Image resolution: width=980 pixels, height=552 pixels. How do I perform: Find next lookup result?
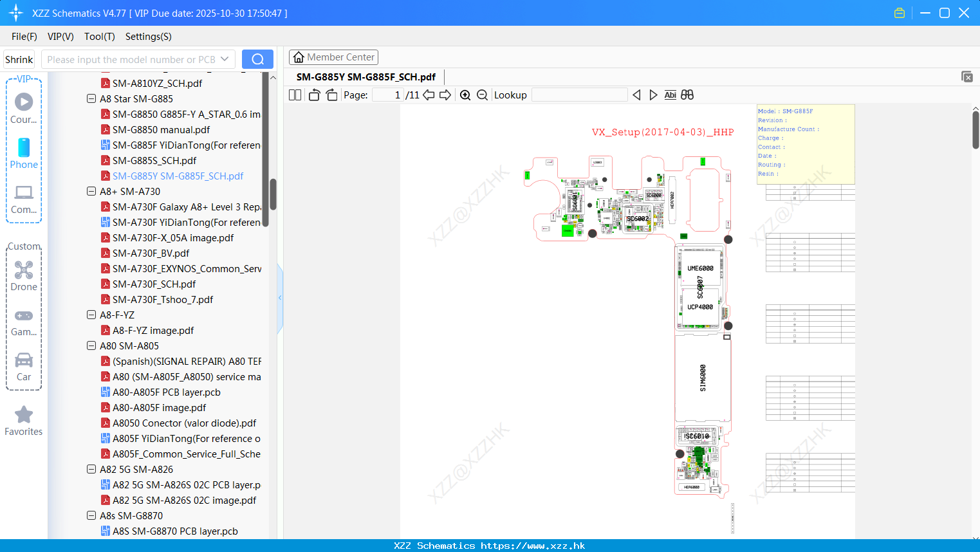pyautogui.click(x=653, y=95)
